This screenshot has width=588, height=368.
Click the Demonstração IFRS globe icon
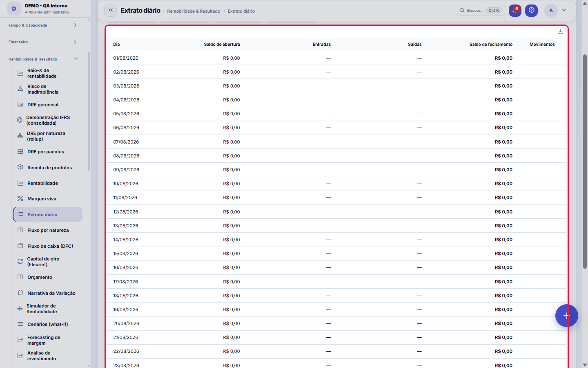pos(20,120)
